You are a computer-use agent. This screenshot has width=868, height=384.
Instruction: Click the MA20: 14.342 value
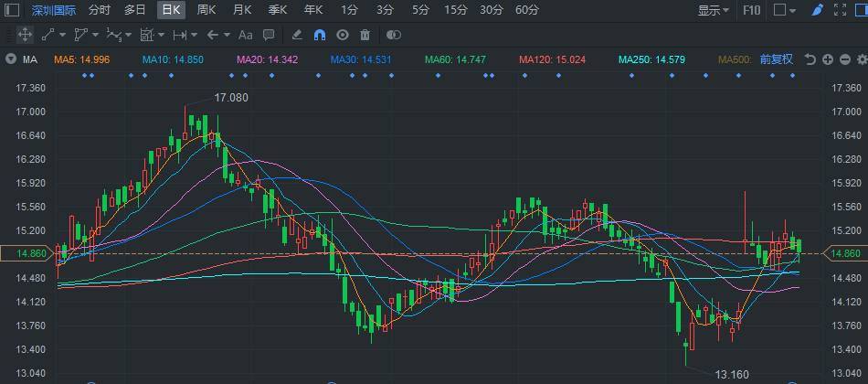point(268,59)
